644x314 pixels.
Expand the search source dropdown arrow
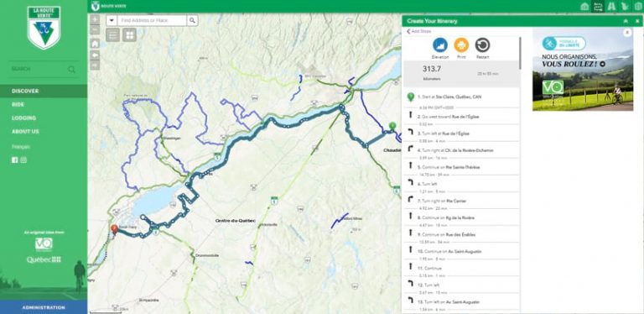coord(112,20)
